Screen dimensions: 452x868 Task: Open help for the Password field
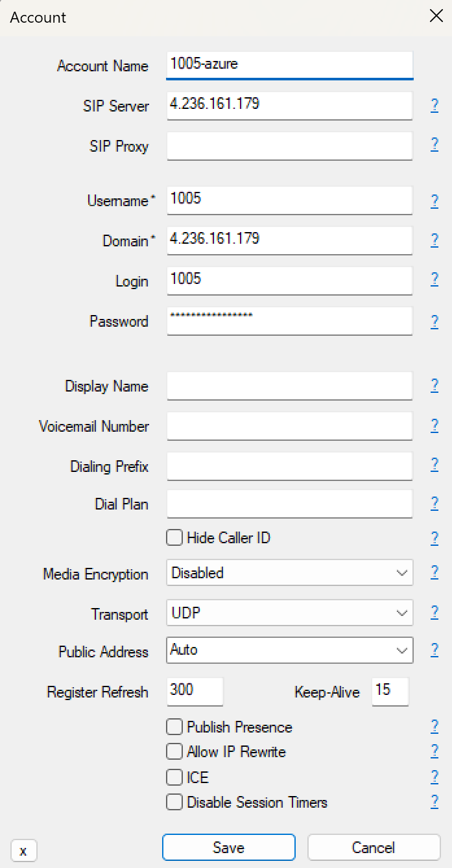click(x=434, y=321)
